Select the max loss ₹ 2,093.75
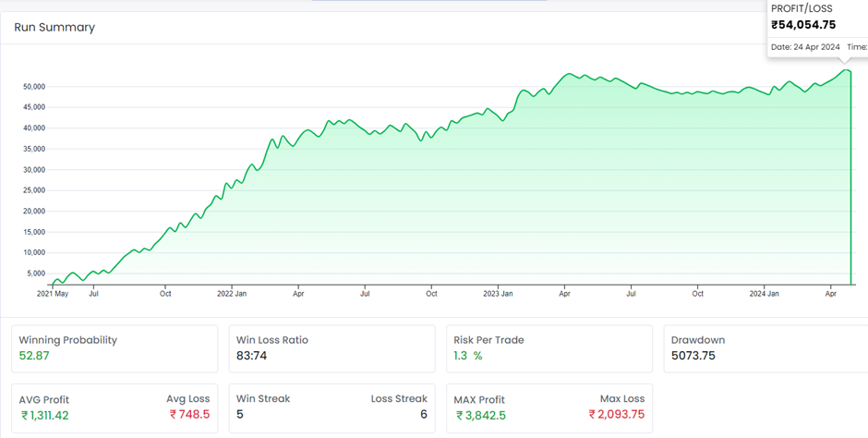Image resolution: width=868 pixels, height=438 pixels. tap(617, 414)
